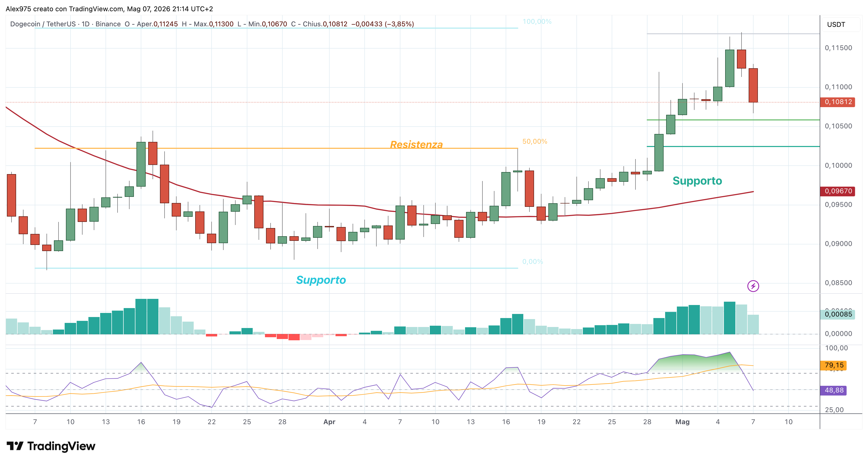
Task: Click the 0,10000 price axis label
Action: click(x=838, y=165)
